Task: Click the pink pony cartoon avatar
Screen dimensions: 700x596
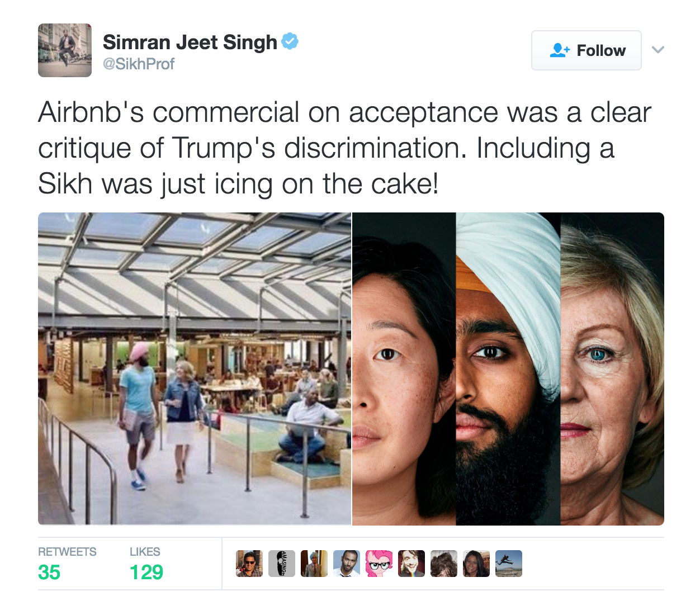Action: click(379, 564)
